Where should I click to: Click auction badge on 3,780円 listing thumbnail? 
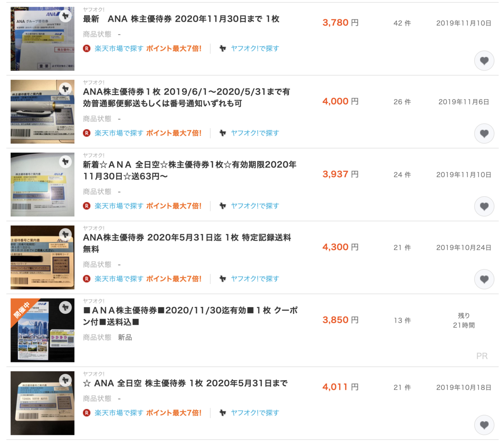pyautogui.click(x=65, y=16)
